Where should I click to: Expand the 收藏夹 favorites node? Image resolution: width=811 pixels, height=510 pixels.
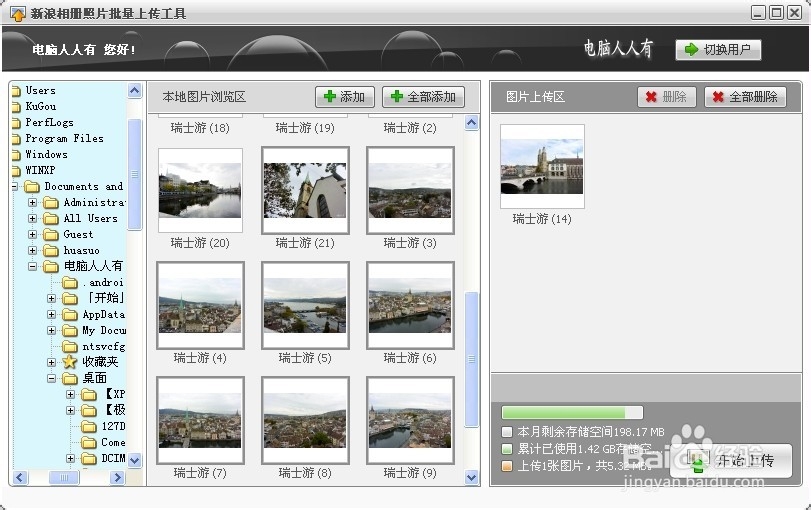click(51, 363)
